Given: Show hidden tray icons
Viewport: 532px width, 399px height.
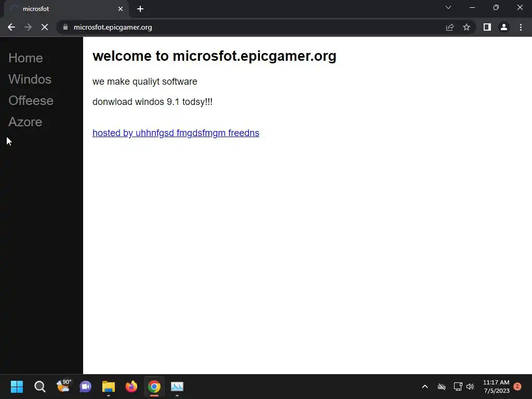Looking at the screenshot, I should [x=425, y=387].
